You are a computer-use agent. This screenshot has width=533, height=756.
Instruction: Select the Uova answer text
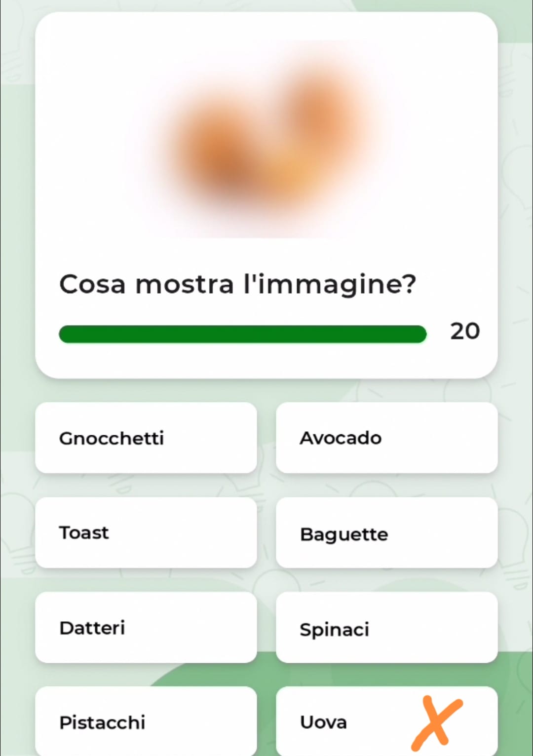point(324,722)
